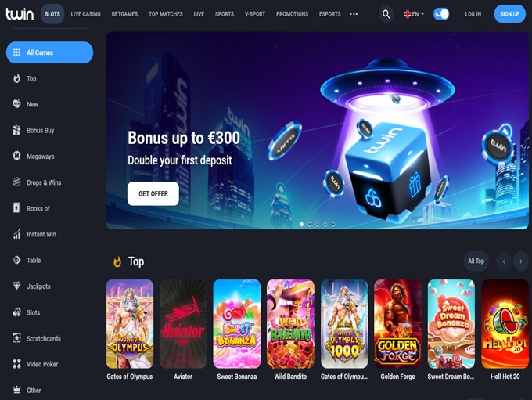
Task: Open the Jackpots diamond icon
Action: coord(16,286)
